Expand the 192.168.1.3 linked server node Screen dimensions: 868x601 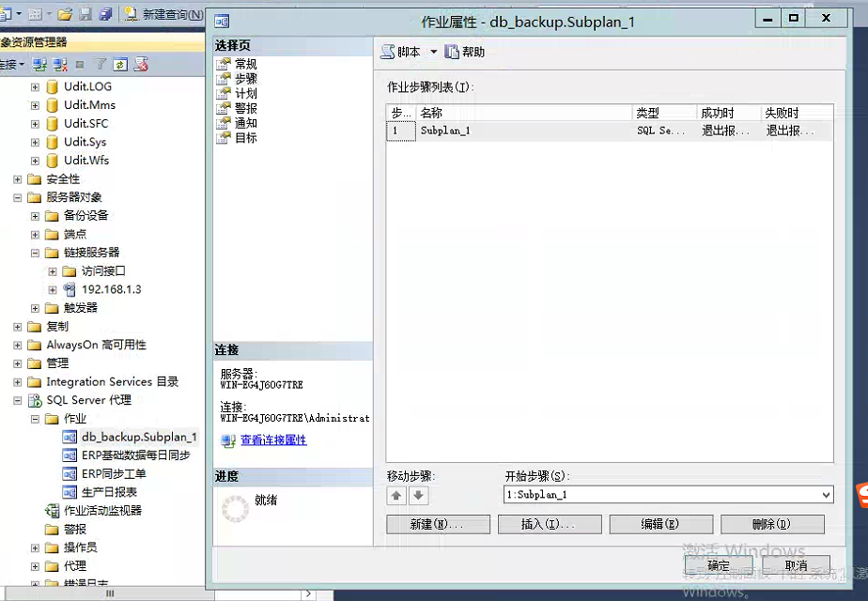[x=54, y=289]
